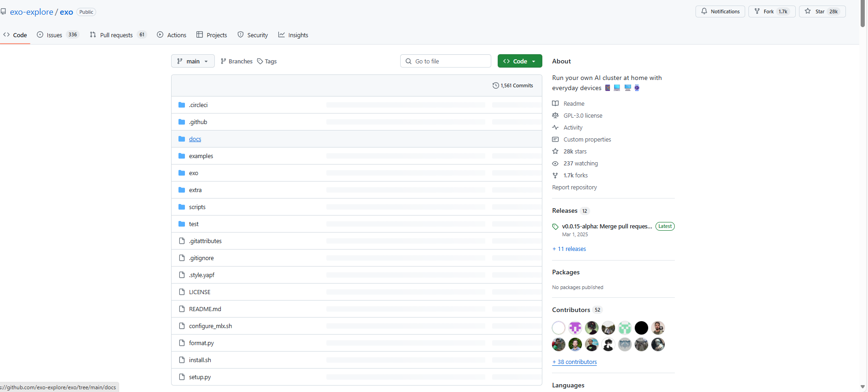Open the 1,561 Commits history
Viewport: 868px width, 392px height.
tap(513, 85)
